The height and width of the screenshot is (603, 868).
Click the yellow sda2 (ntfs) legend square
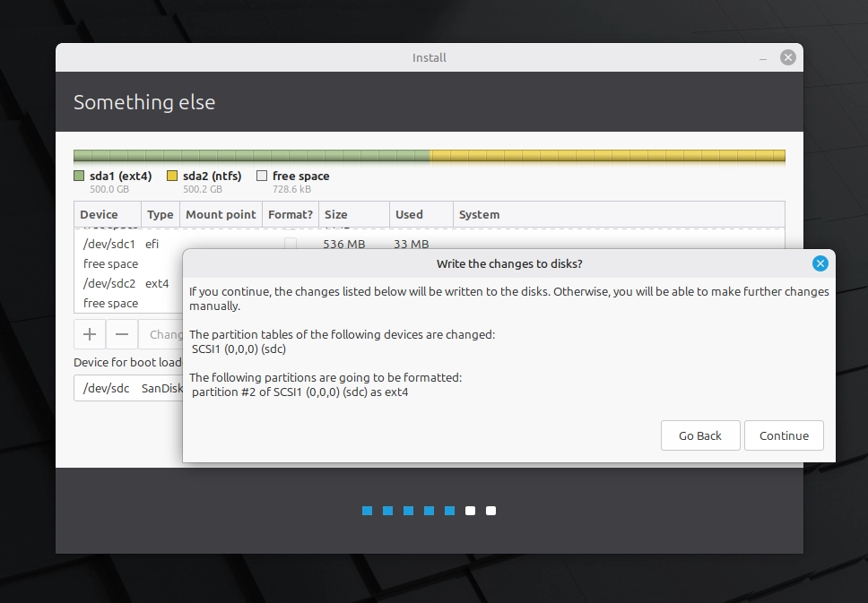pos(173,176)
